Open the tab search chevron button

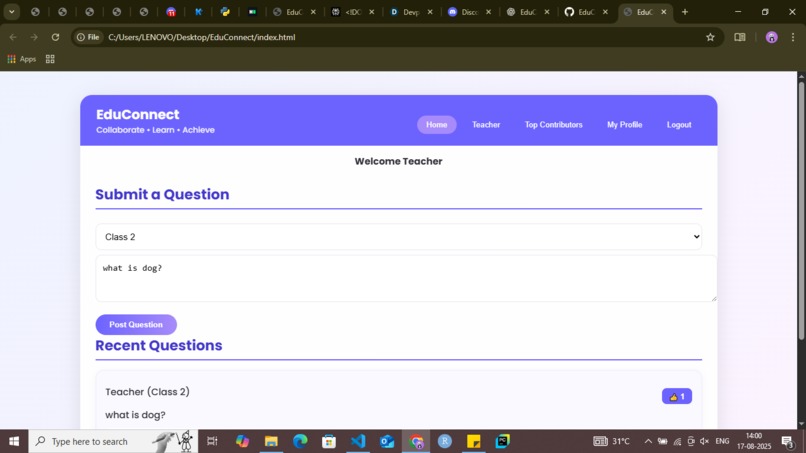tap(11, 12)
